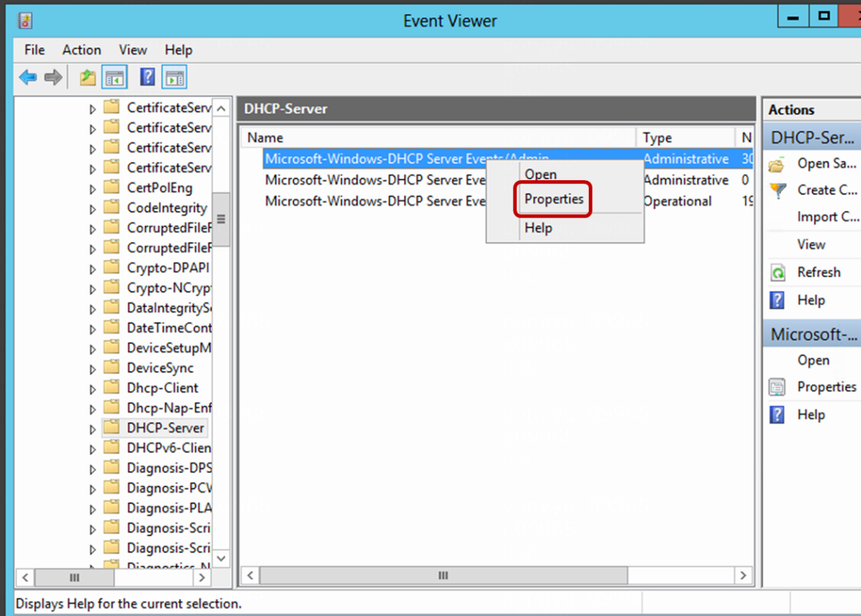Select the Diagnosis-DPS folder icon
Viewport: 861px width, 616px height.
[112, 467]
